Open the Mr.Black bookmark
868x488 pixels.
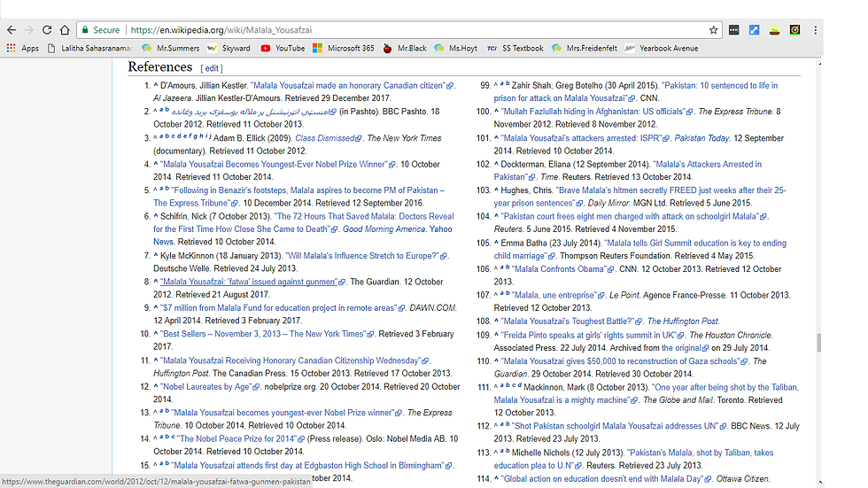tap(405, 48)
